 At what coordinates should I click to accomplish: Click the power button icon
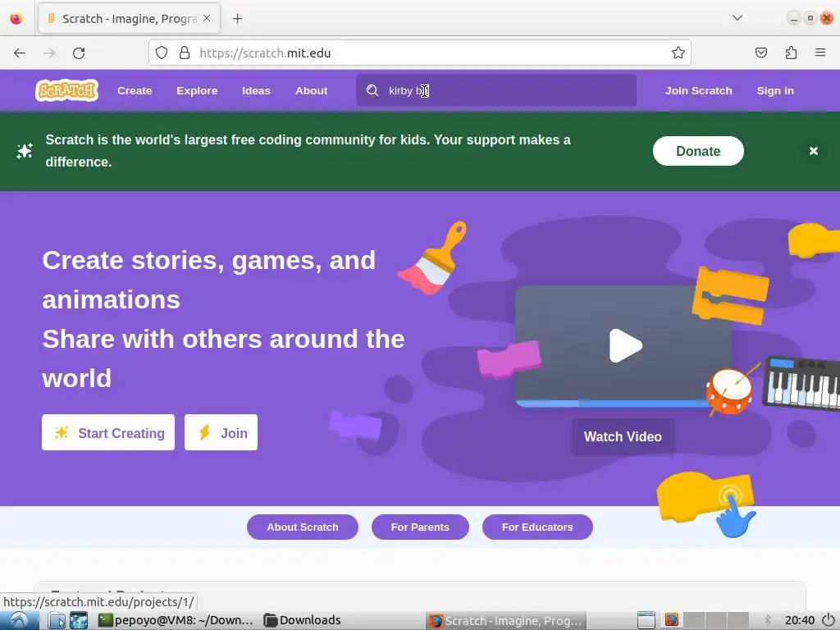click(x=829, y=620)
